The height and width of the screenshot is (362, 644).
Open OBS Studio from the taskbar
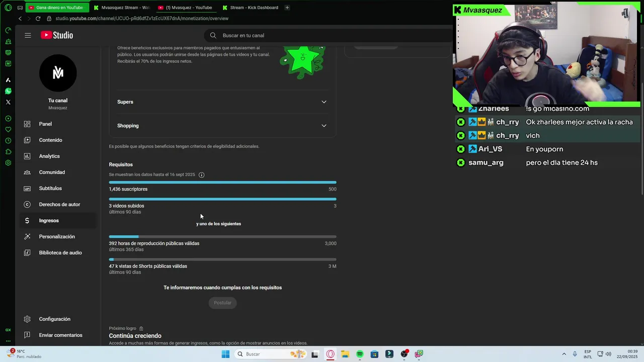404,354
